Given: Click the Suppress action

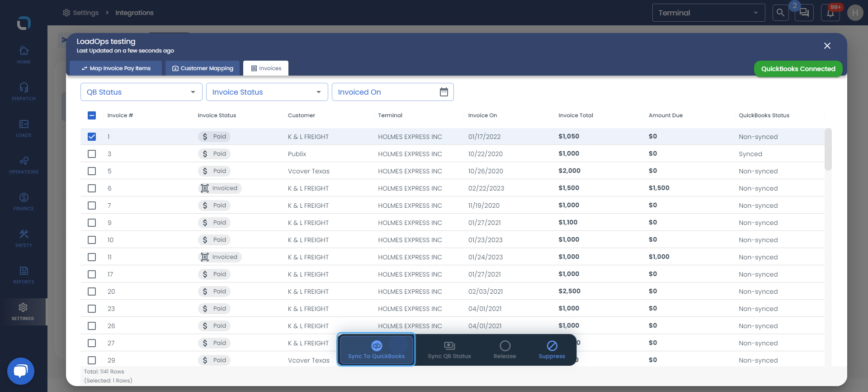Looking at the screenshot, I should (552, 349).
